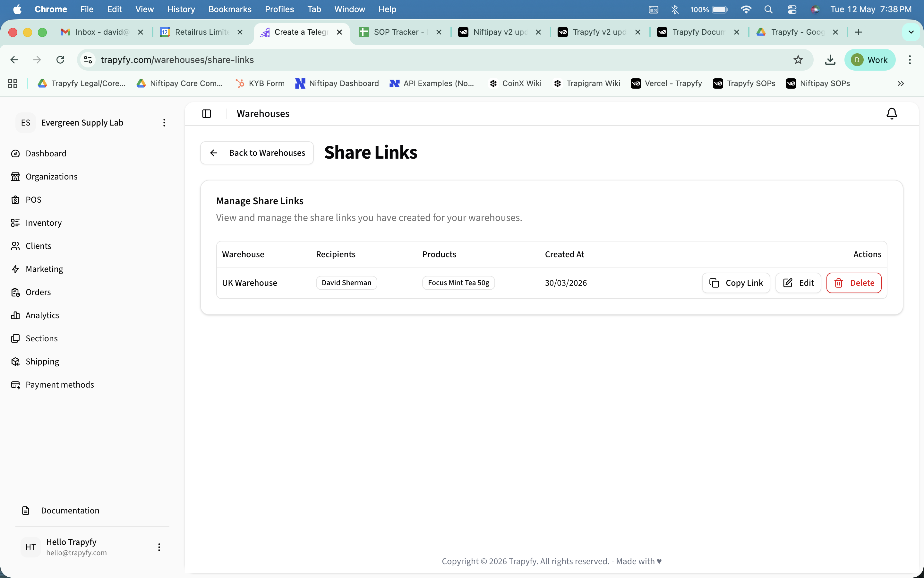Open Payment methods
The width and height of the screenshot is (924, 578).
[x=59, y=385]
